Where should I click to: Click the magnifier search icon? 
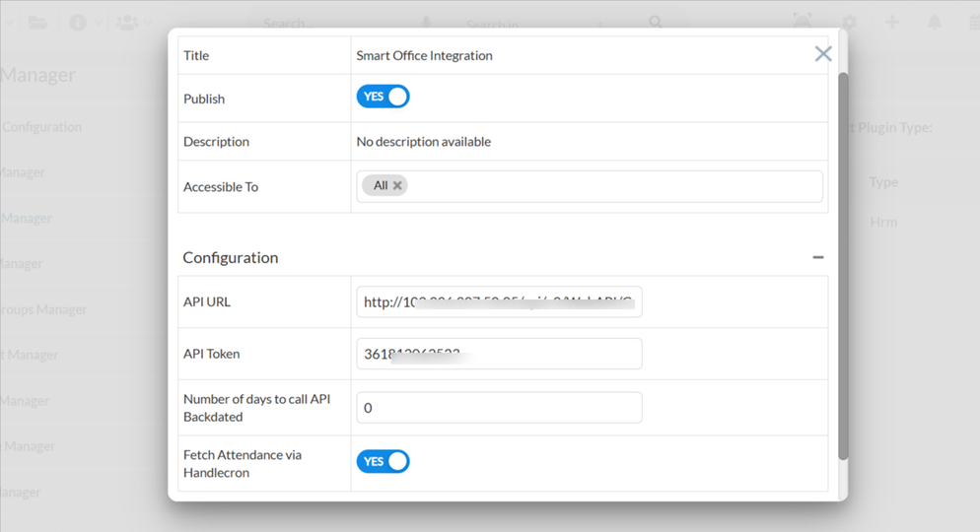pos(656,23)
